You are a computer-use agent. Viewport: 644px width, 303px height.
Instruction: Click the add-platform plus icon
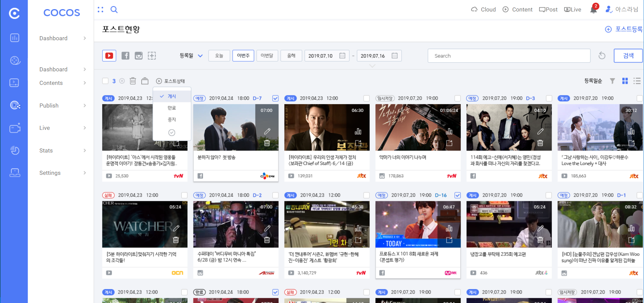pyautogui.click(x=152, y=56)
